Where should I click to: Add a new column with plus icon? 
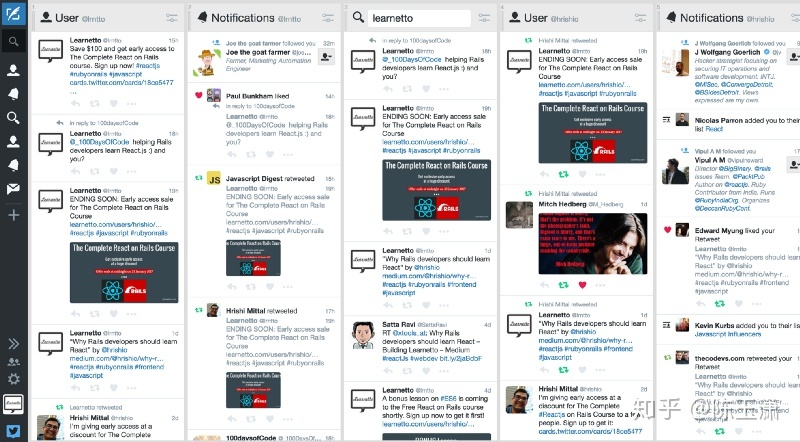click(14, 215)
